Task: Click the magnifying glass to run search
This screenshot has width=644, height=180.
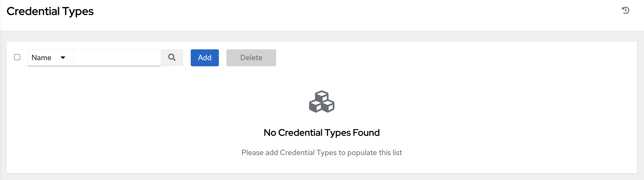Action: click(172, 58)
